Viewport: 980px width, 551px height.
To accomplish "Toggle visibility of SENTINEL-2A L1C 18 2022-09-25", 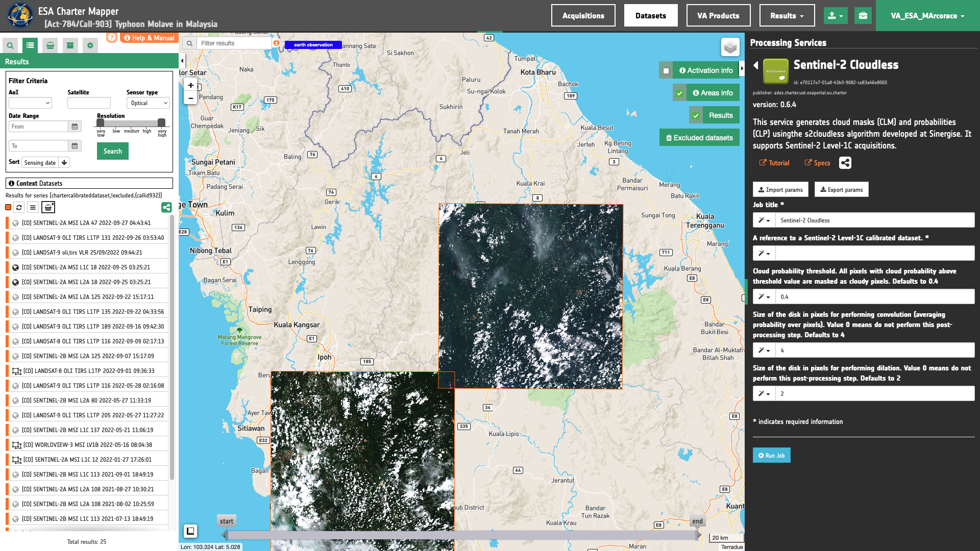I will (15, 267).
